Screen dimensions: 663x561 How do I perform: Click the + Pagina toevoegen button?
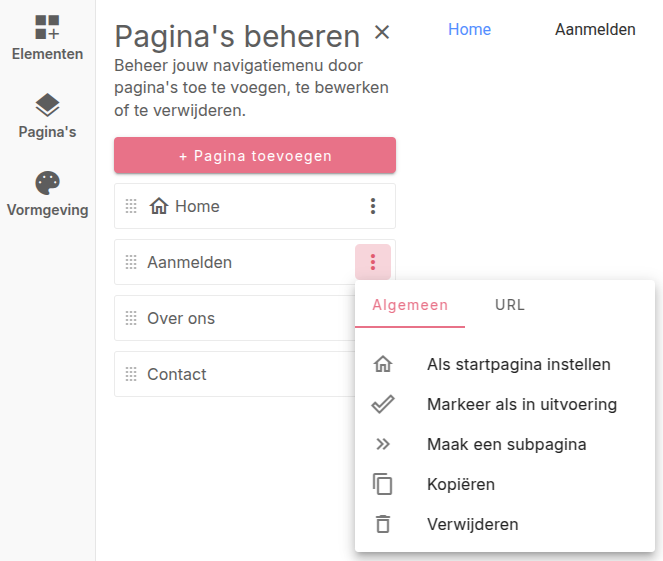[x=255, y=156]
